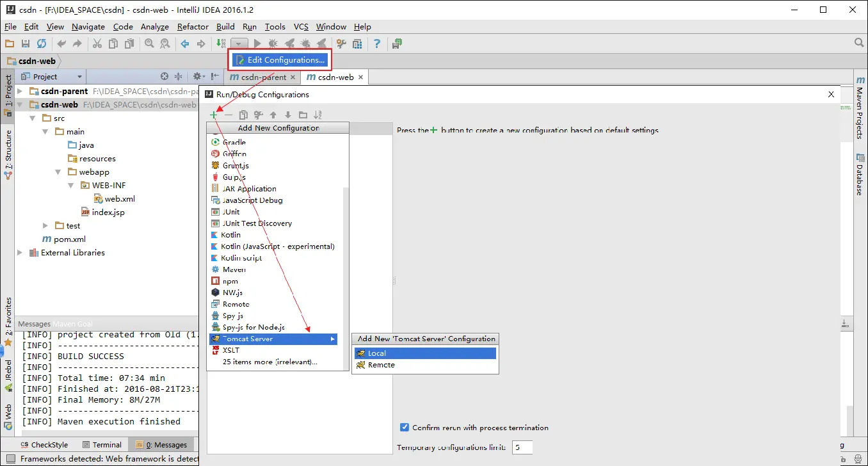Image resolution: width=868 pixels, height=466 pixels.
Task: Click the Synchronize toolbar icon
Action: pyautogui.click(x=42, y=44)
